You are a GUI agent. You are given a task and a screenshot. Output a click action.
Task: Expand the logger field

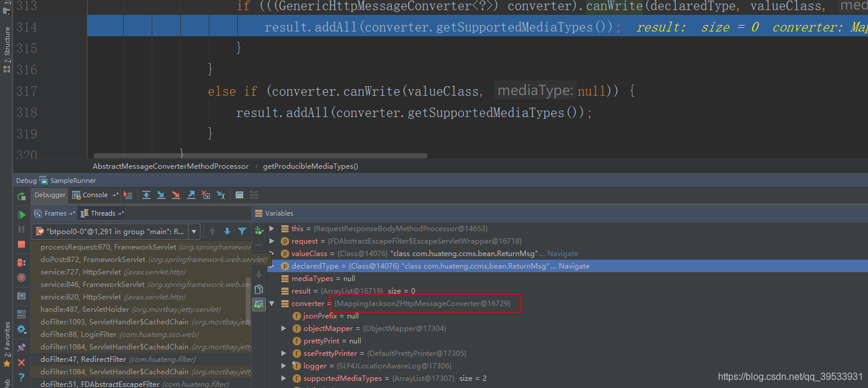pyautogui.click(x=284, y=365)
